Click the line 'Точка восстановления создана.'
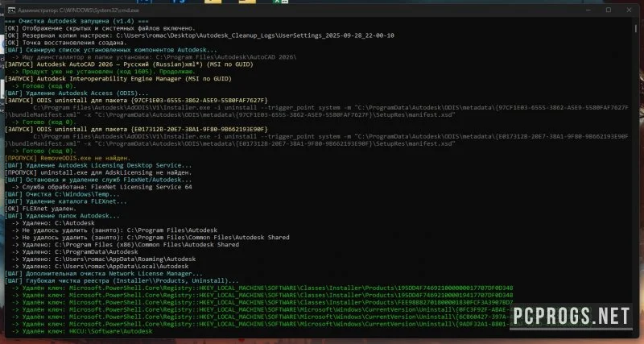The width and height of the screenshot is (644, 344). [x=66, y=43]
